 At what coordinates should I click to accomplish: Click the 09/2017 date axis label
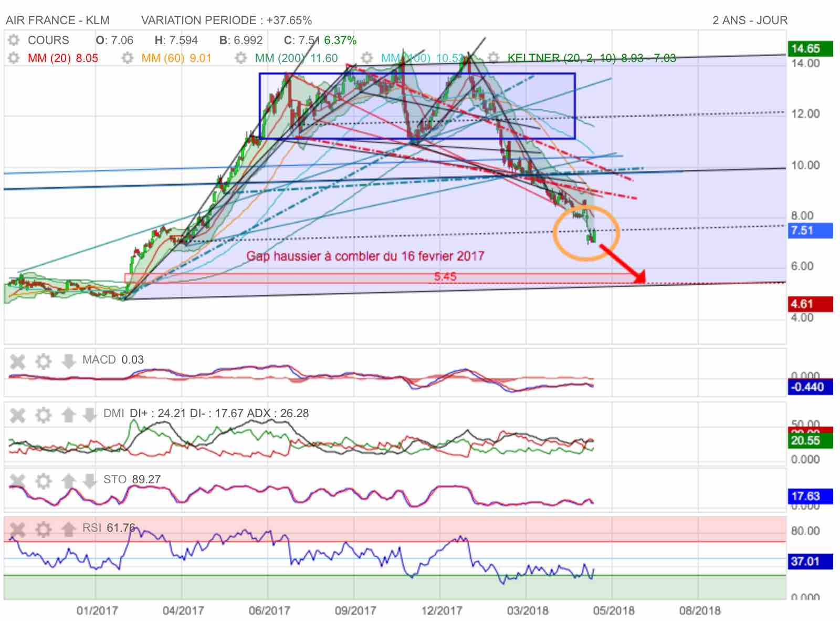[355, 611]
